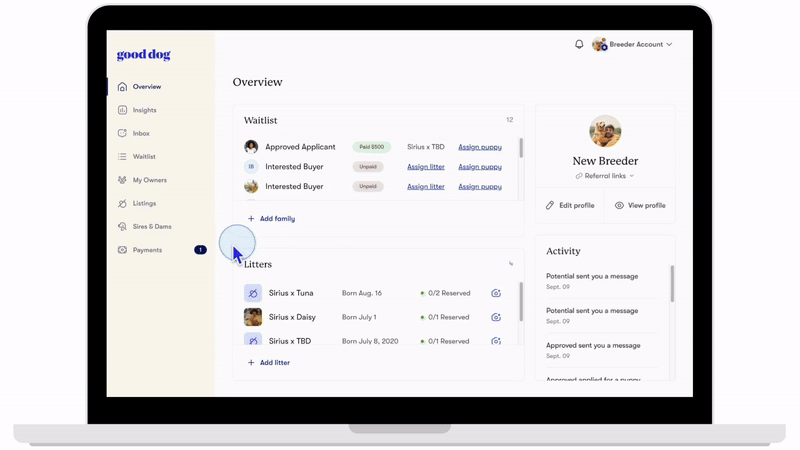The height and width of the screenshot is (450, 800).
Task: Click Assign puppy for Approved Applicant
Action: (x=480, y=147)
